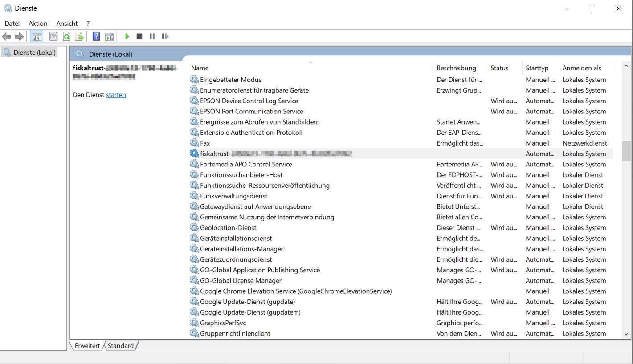Click the Forward arrow in the toolbar

[x=19, y=36]
